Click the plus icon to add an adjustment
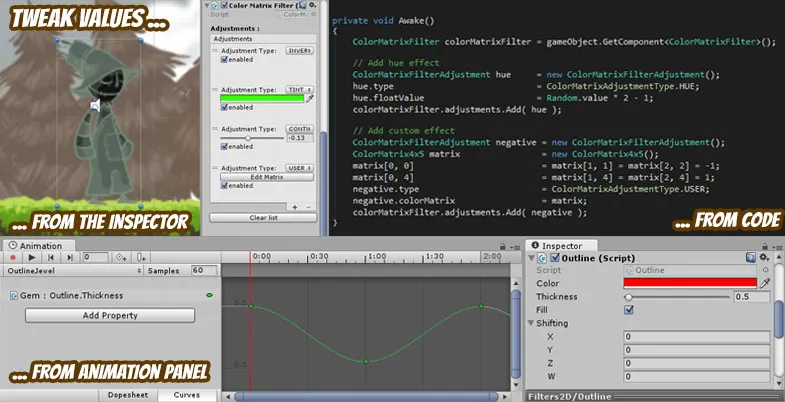785x402 pixels. (x=295, y=207)
